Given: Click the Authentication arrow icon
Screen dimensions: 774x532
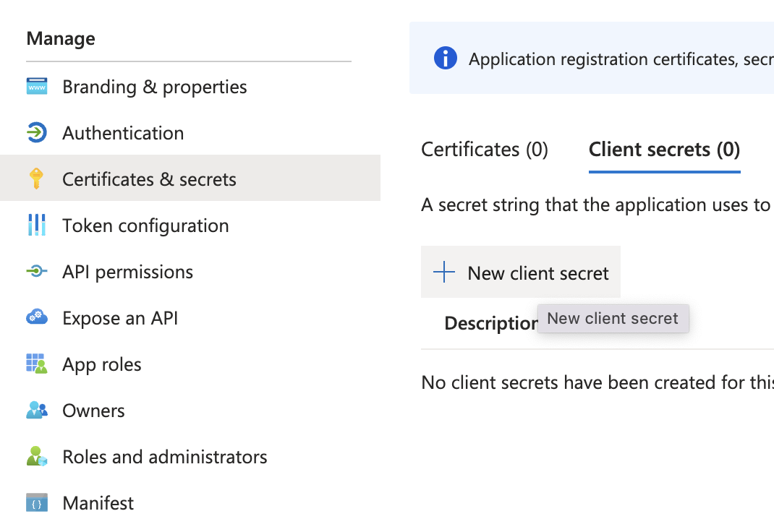Looking at the screenshot, I should coord(36,132).
